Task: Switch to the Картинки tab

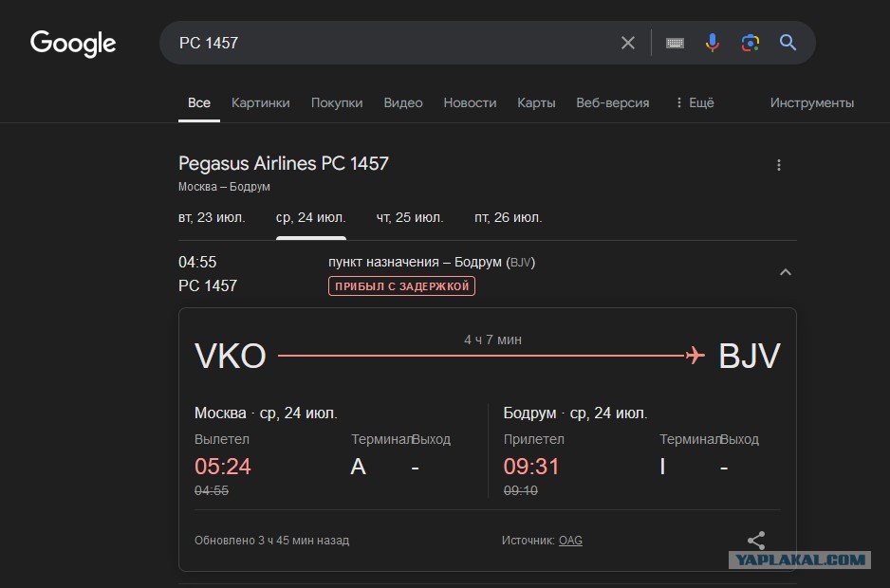Action: 261,102
